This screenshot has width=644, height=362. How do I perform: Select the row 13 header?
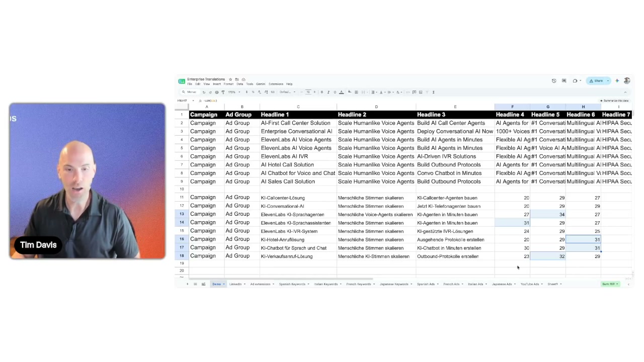tap(182, 214)
